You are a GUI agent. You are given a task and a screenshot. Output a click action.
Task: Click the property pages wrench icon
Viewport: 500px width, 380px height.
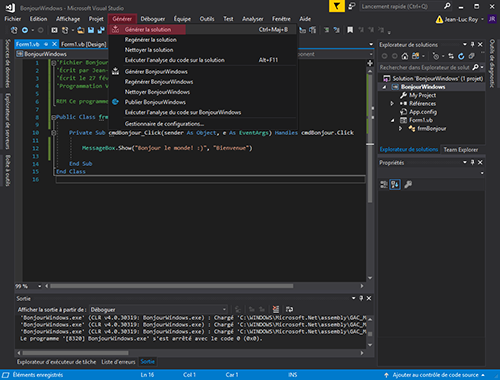coord(408,184)
